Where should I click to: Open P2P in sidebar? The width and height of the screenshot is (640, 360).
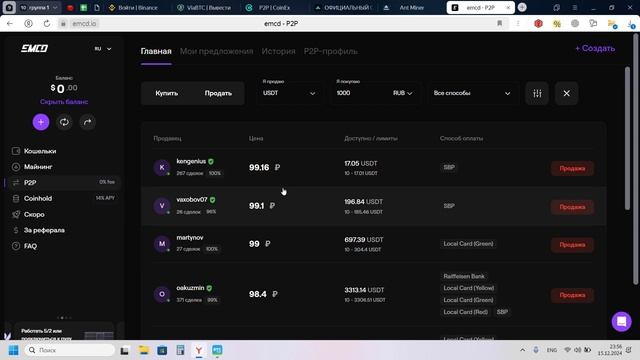pyautogui.click(x=63, y=182)
